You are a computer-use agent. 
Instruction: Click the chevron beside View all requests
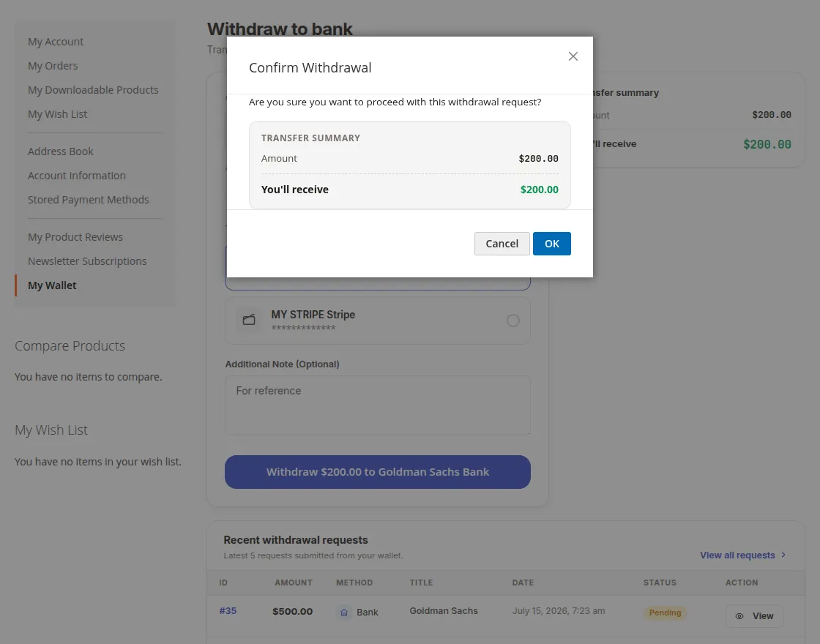point(783,555)
